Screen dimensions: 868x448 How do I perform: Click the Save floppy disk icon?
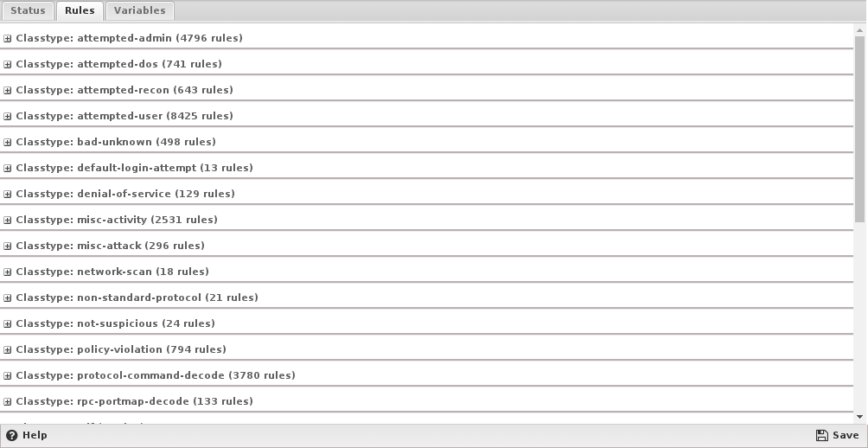[x=822, y=435]
